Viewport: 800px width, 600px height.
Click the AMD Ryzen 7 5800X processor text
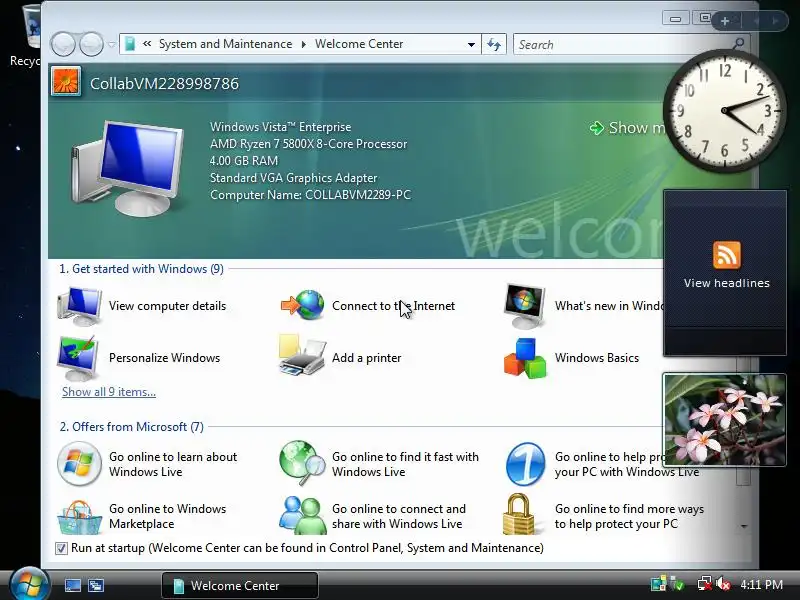coord(308,144)
